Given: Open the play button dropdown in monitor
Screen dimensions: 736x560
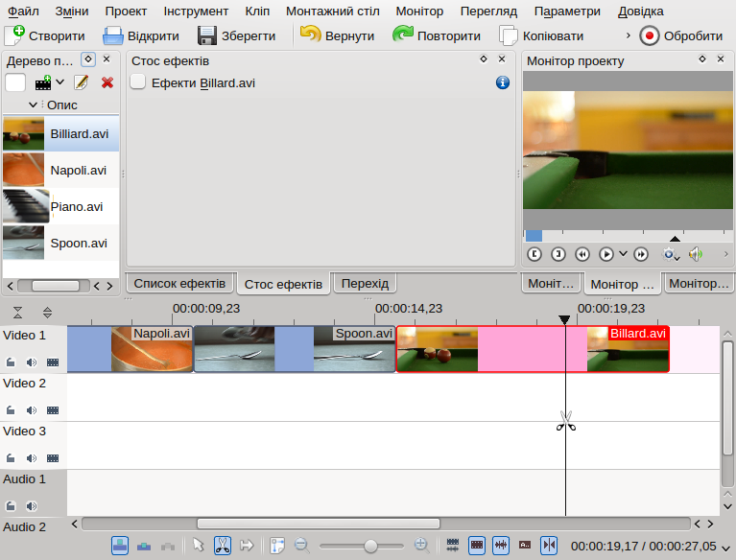Looking at the screenshot, I should pos(624,254).
